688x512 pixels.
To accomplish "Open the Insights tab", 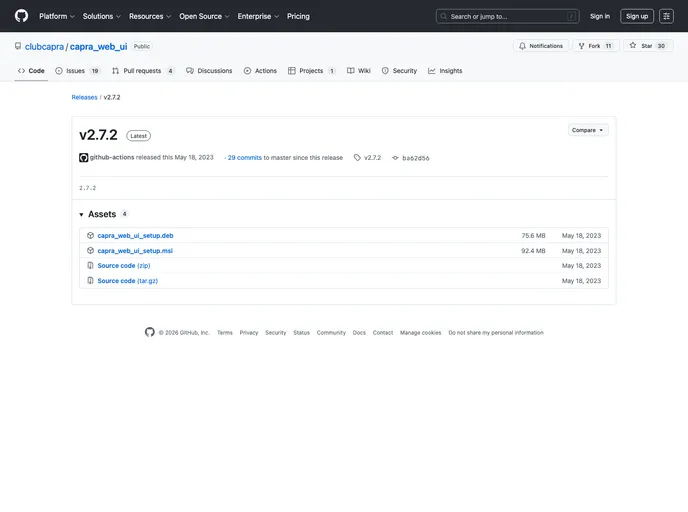I will tap(445, 71).
